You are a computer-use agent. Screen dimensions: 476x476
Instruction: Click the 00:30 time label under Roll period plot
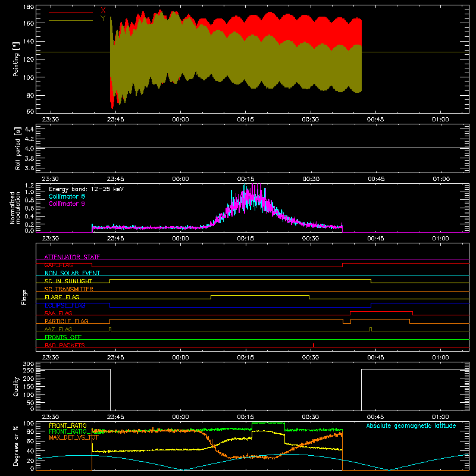(311, 179)
